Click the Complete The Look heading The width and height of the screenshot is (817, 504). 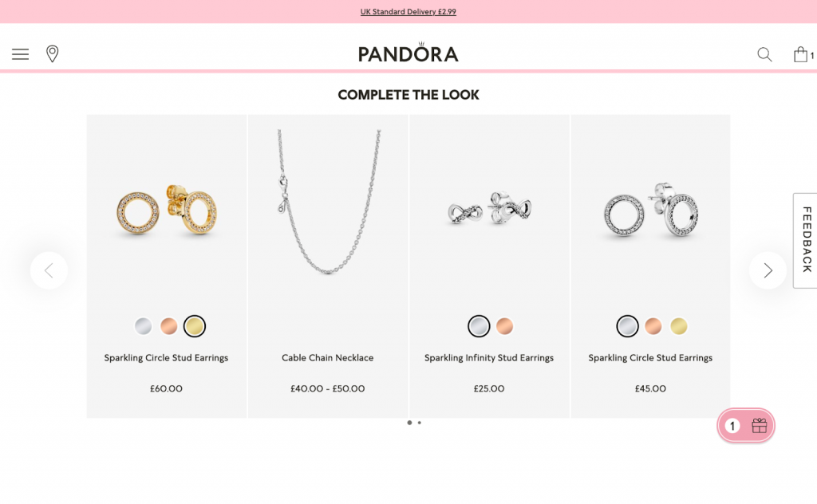click(x=408, y=94)
